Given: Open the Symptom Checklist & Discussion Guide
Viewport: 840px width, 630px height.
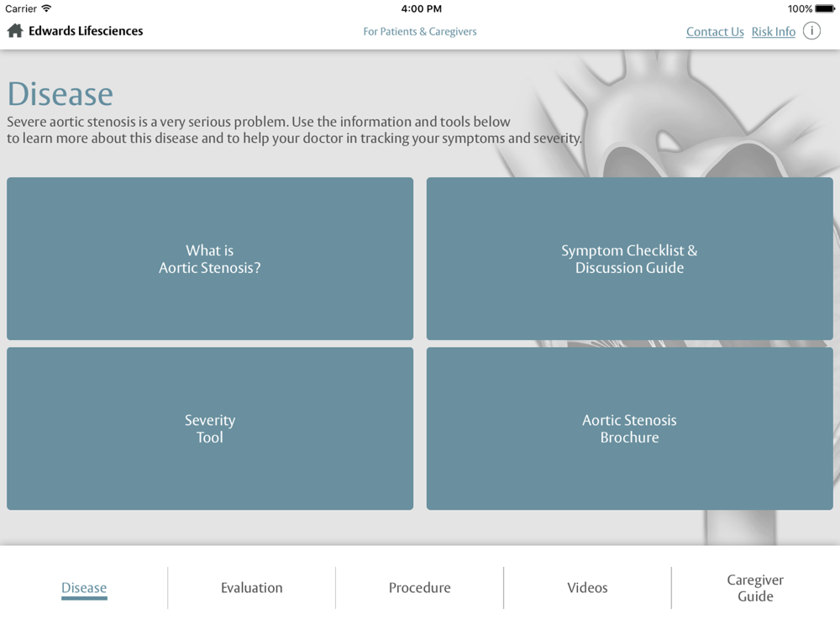Looking at the screenshot, I should 629,259.
